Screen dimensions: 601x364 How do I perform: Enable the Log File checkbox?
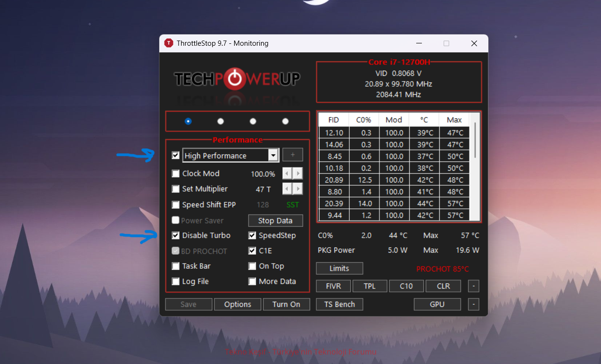click(x=176, y=281)
